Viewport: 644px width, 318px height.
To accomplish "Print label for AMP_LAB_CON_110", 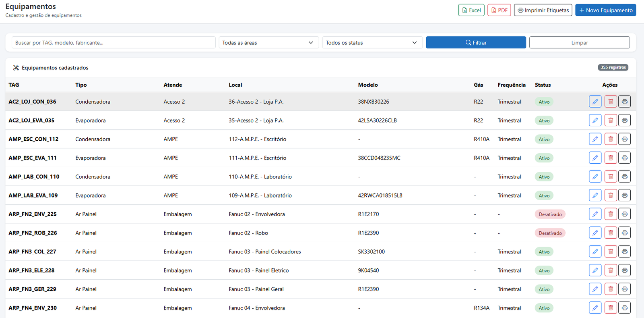I will pos(624,177).
